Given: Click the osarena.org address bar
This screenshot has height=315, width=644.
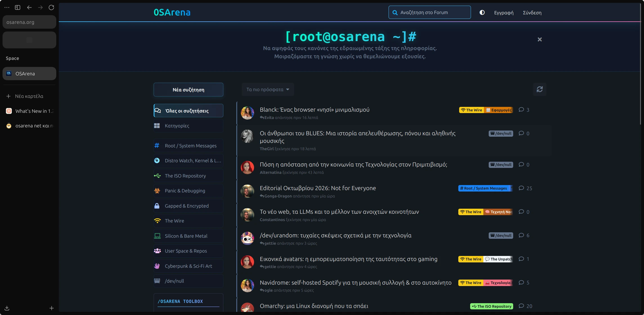Looking at the screenshot, I should (29, 22).
